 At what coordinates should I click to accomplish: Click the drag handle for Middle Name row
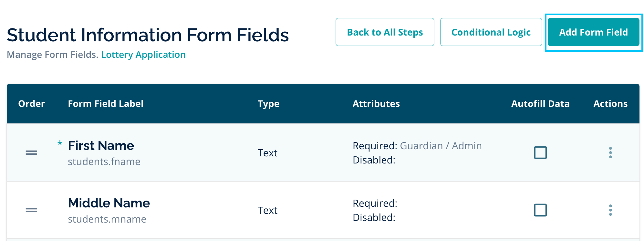(31, 210)
